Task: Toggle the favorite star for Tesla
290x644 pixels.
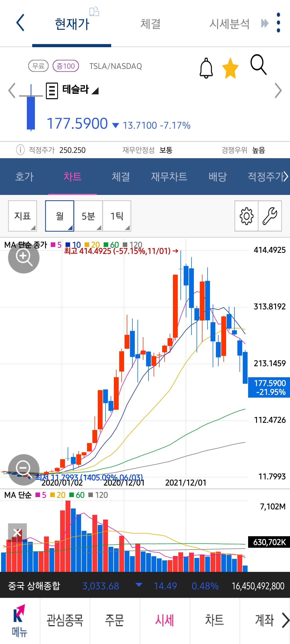Action: point(230,68)
